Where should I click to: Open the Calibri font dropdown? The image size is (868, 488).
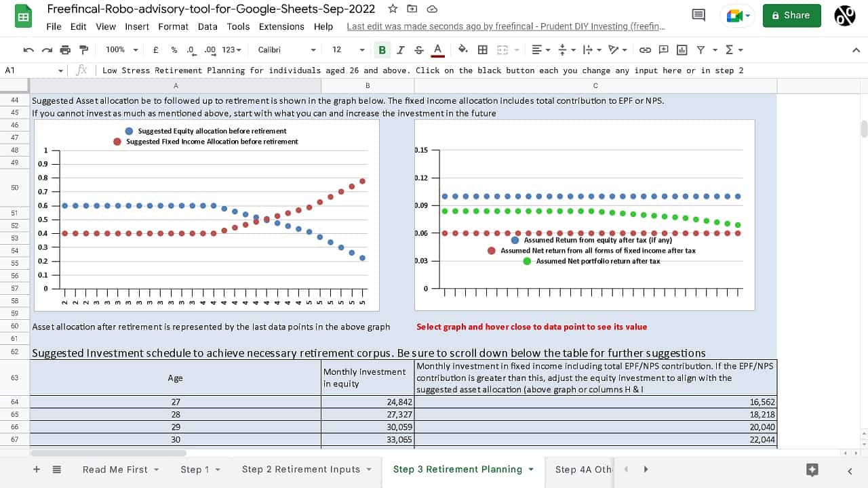pyautogui.click(x=286, y=49)
